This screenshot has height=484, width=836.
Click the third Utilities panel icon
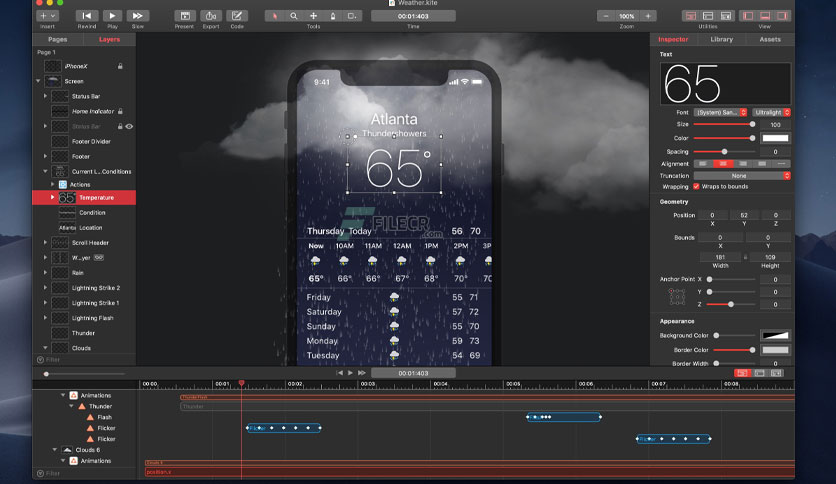click(726, 16)
